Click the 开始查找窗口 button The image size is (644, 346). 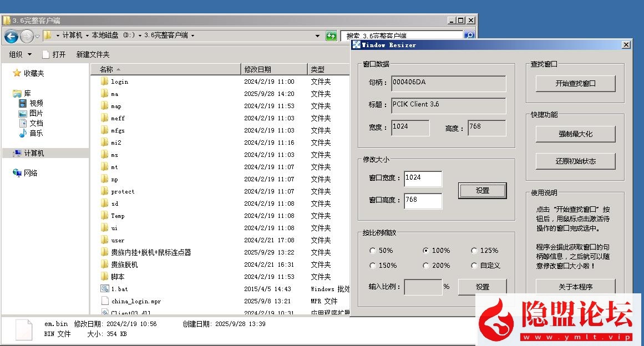point(575,83)
